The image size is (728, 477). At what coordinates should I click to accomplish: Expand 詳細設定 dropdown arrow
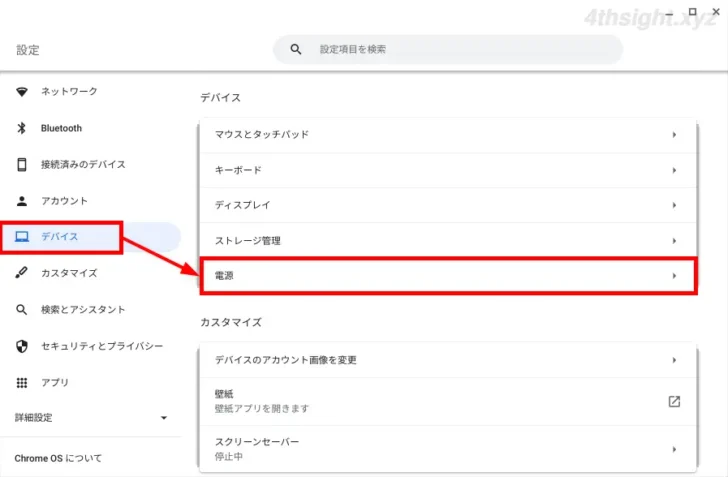click(164, 418)
